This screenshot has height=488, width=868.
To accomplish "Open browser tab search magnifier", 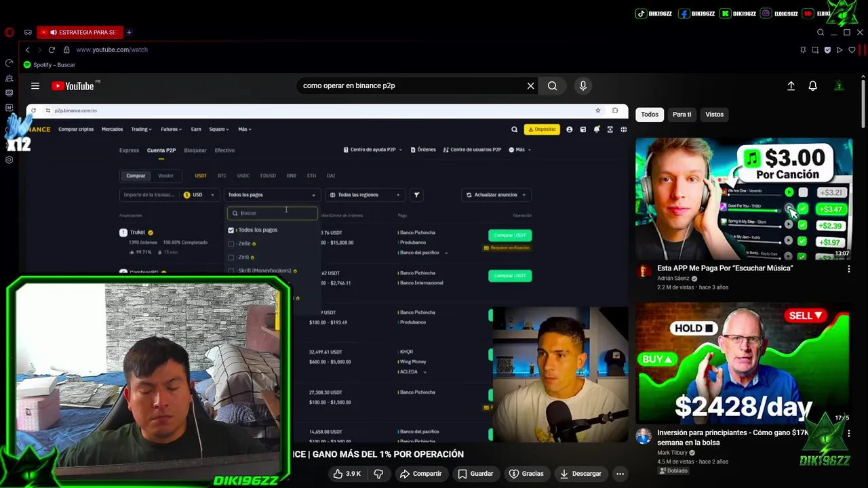I will 821,32.
